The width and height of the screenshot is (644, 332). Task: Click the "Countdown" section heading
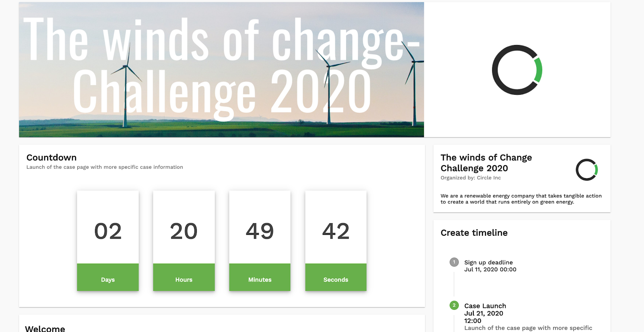pyautogui.click(x=52, y=158)
